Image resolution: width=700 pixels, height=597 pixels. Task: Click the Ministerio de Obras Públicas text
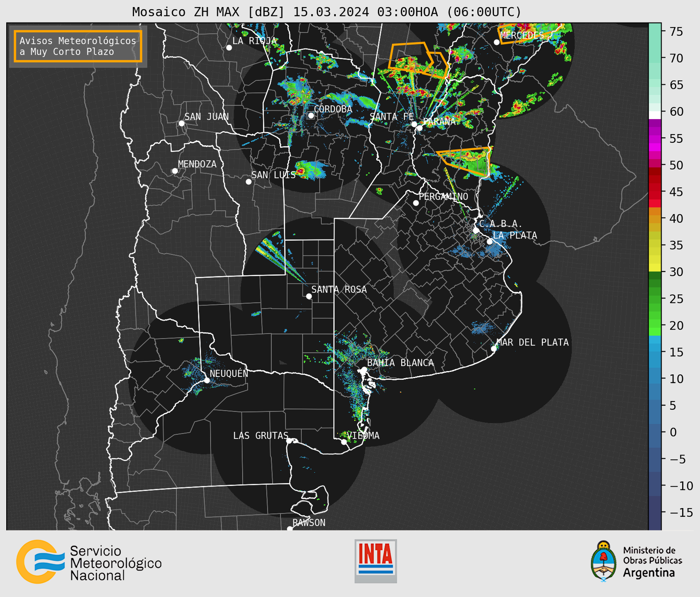pyautogui.click(x=652, y=555)
